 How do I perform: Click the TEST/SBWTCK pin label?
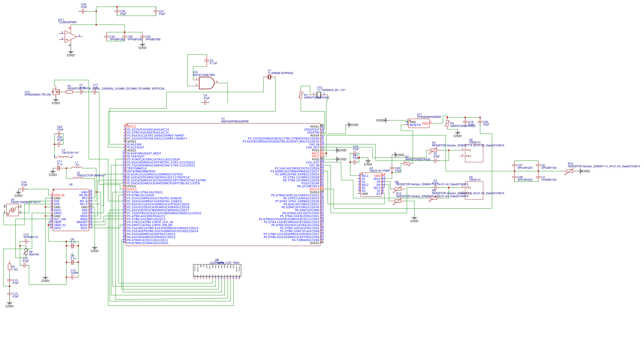tap(137, 169)
